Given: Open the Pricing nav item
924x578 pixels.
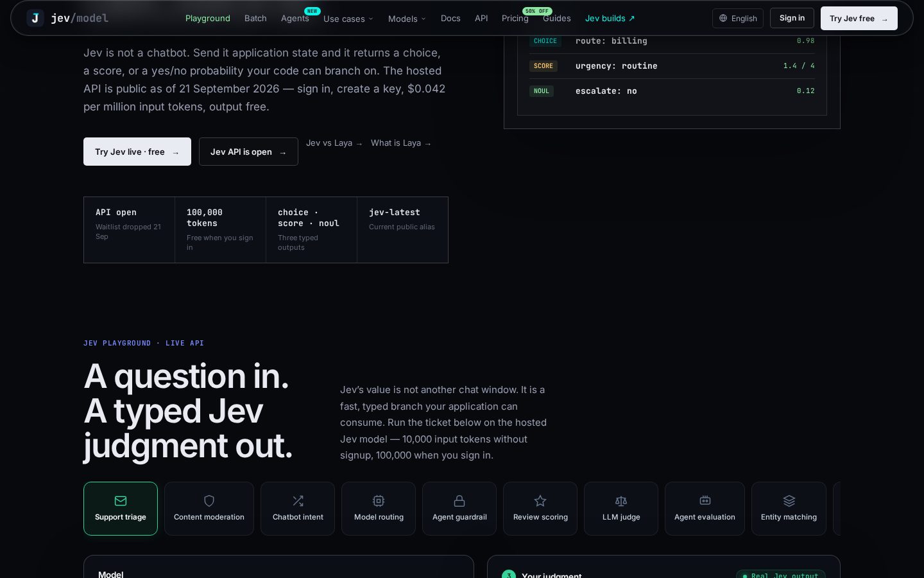Looking at the screenshot, I should pos(515,18).
